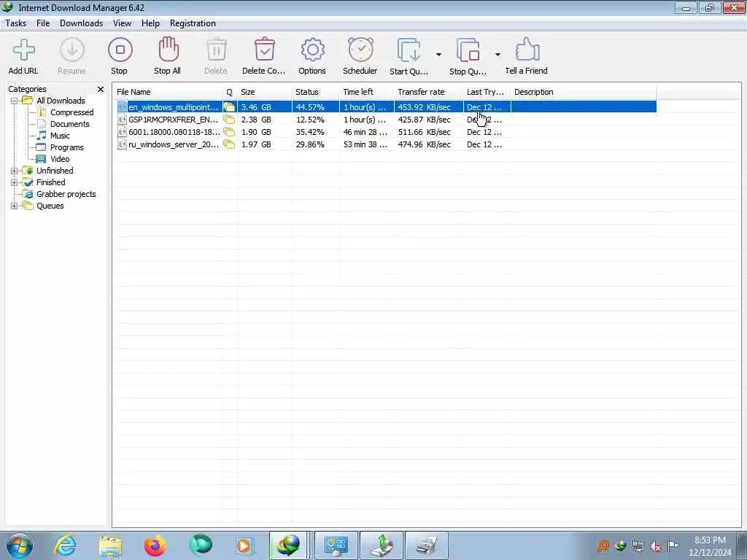This screenshot has width=747, height=560.
Task: Collapse the All Downloads tree node
Action: pos(15,101)
